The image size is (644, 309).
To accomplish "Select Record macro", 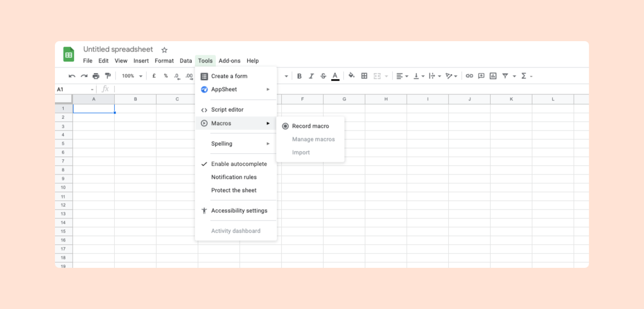I will [x=310, y=126].
